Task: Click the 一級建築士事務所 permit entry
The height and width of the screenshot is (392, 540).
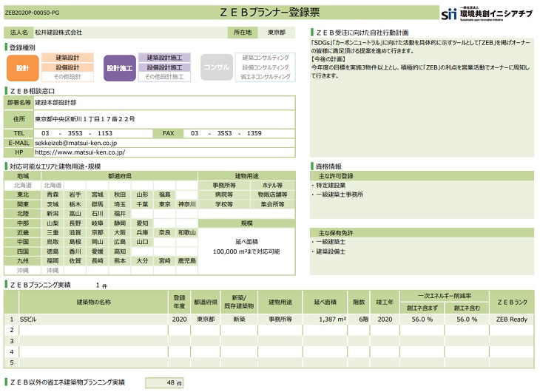Action: pyautogui.click(x=340, y=195)
